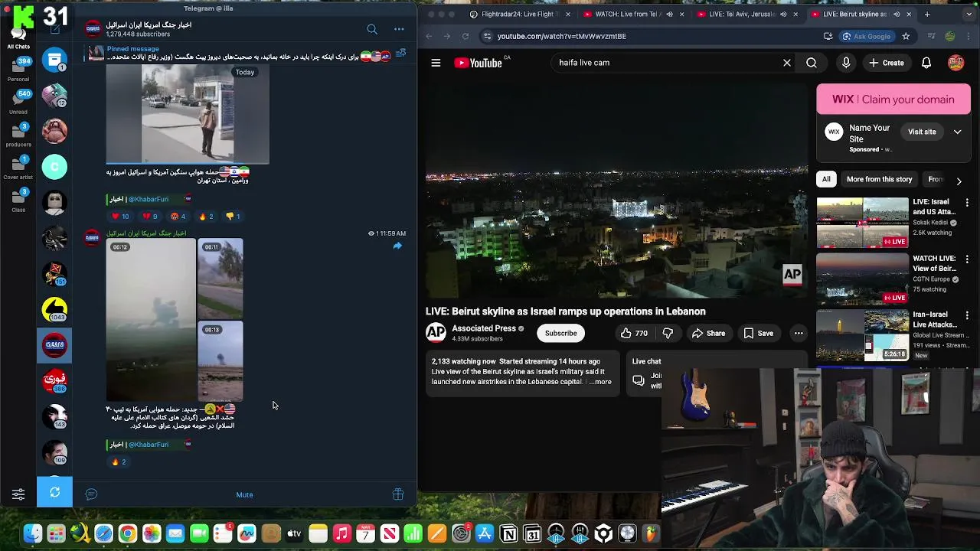Open the Telegram channel three-dot menu
Viewport: 980px width, 551px height.
coord(399,29)
